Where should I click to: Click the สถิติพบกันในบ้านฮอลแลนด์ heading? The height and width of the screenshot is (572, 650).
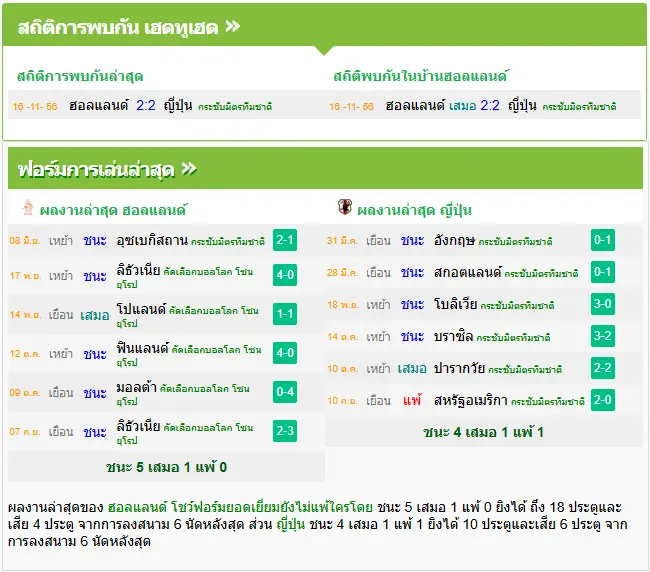[420, 77]
